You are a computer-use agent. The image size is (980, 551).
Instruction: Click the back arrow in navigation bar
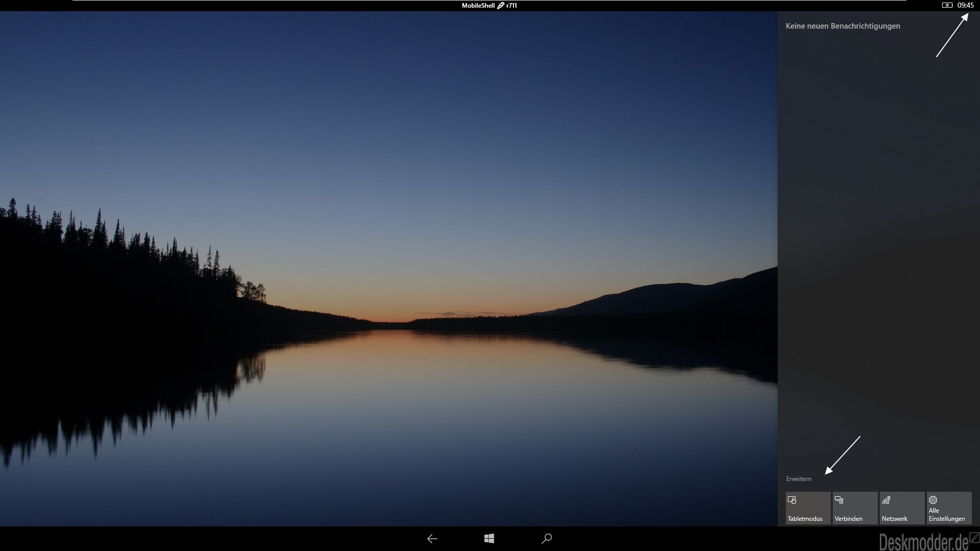(432, 539)
